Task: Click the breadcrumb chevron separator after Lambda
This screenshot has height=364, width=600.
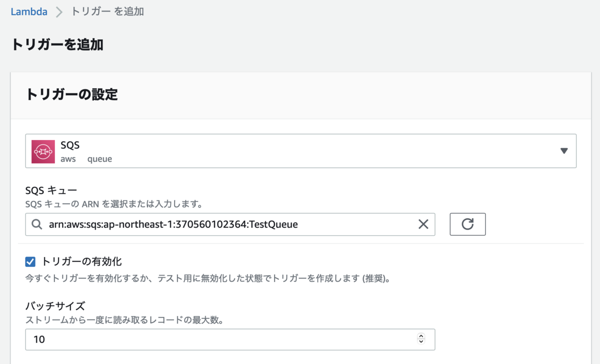Action: tap(59, 12)
